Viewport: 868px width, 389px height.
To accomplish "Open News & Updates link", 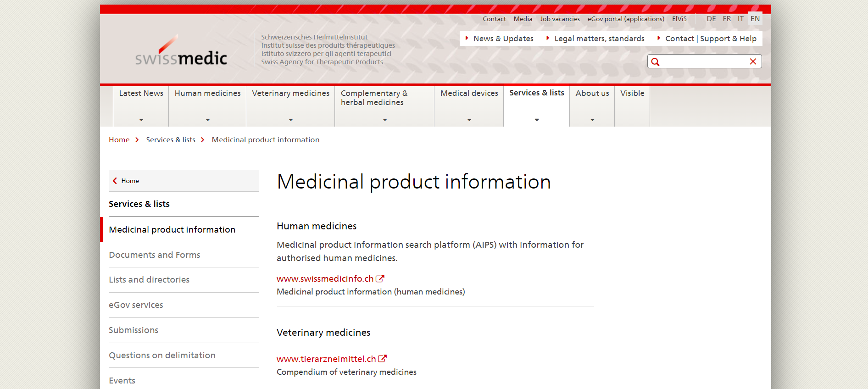I will pos(503,39).
